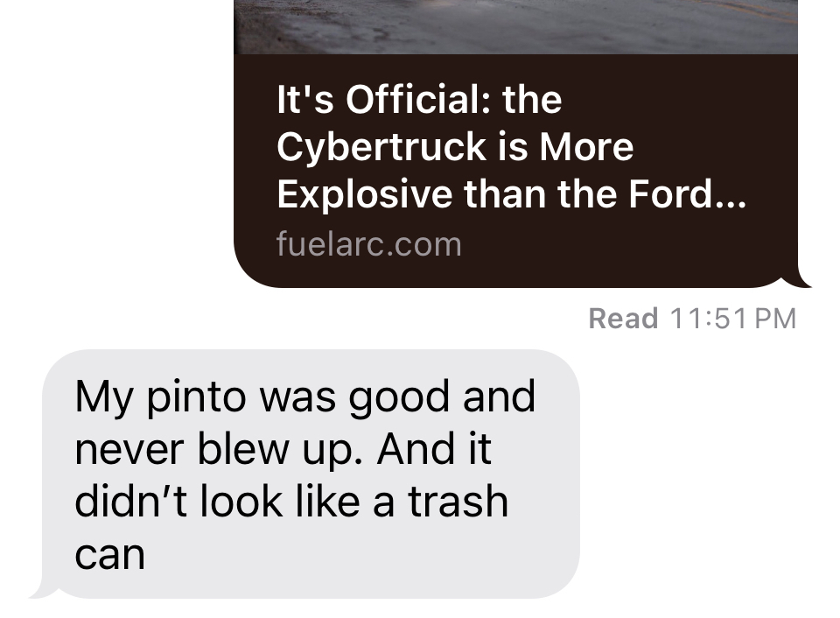Tap the fuelarc.com domain label
This screenshot has height=618, width=840.
(368, 244)
